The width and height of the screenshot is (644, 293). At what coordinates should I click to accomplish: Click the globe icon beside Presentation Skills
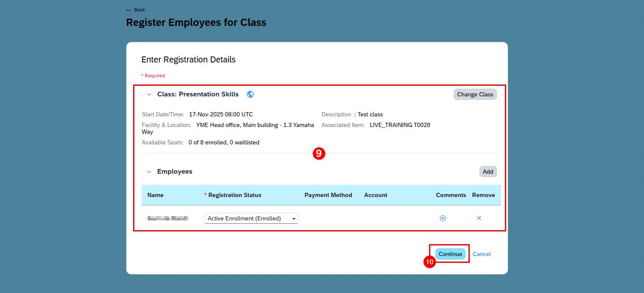[x=250, y=94]
